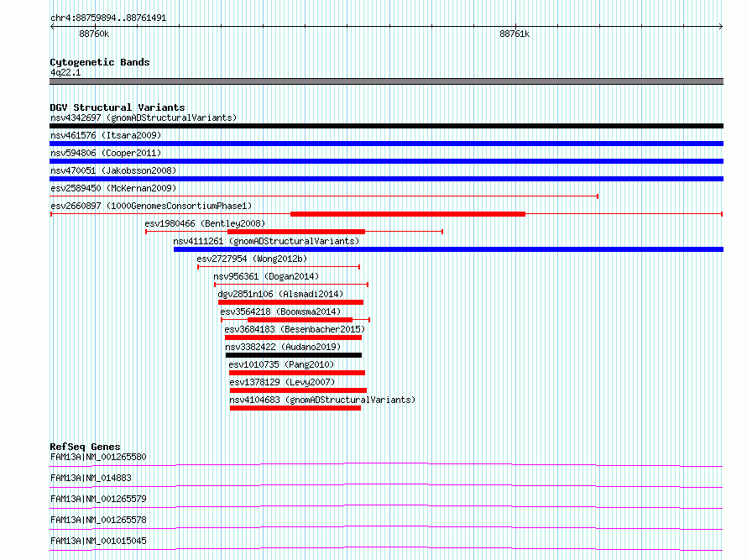
Task: Click the esv1980466 (Bentley2008) label
Action: click(x=205, y=223)
